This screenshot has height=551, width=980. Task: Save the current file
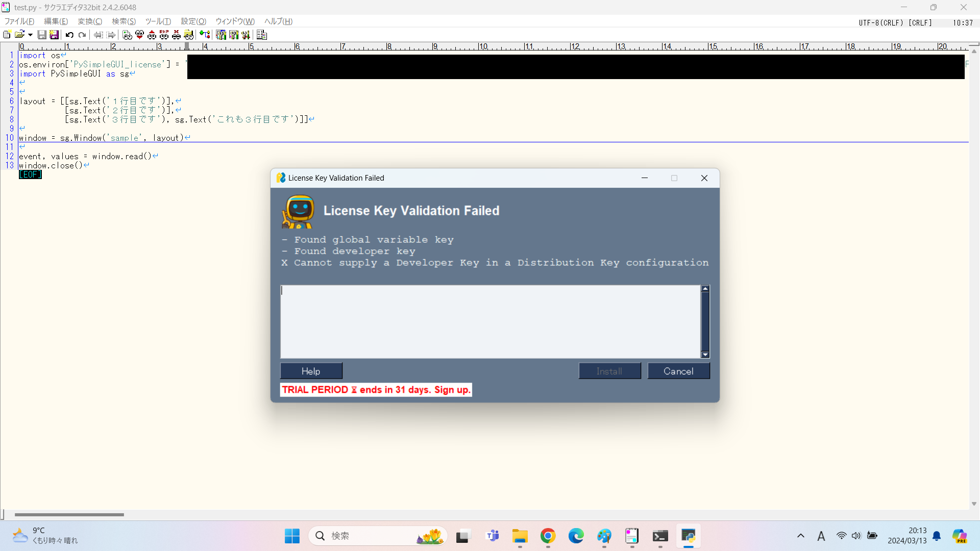pyautogui.click(x=42, y=35)
